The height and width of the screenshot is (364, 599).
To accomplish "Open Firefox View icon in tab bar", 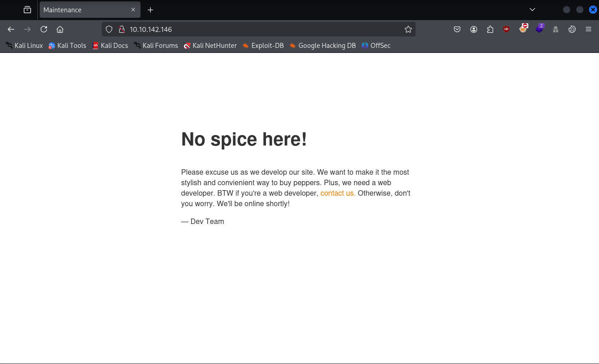I will (27, 10).
